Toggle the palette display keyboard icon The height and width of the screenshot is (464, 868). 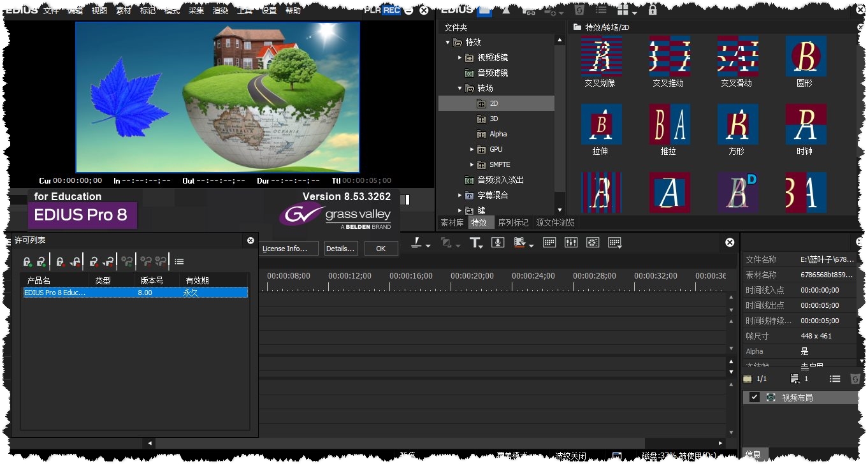coord(549,243)
